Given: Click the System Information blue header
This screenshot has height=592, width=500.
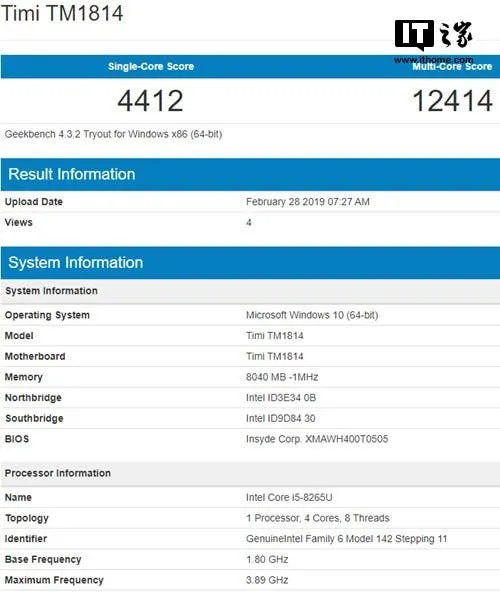Looking at the screenshot, I should click(x=76, y=262).
